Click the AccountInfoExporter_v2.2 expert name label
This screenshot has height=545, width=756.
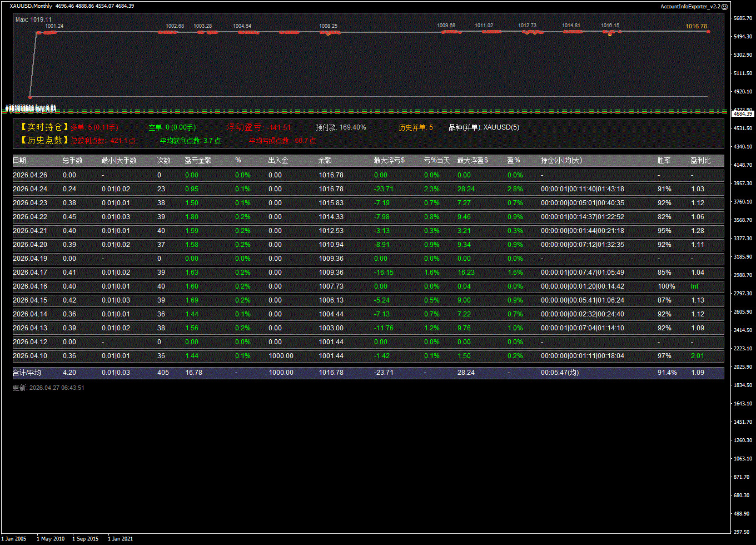[690, 6]
